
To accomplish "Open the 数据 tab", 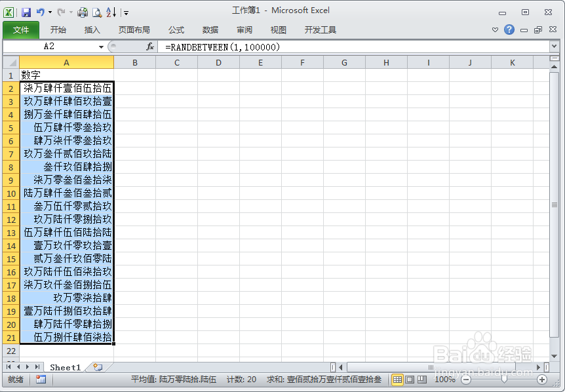I will point(210,30).
